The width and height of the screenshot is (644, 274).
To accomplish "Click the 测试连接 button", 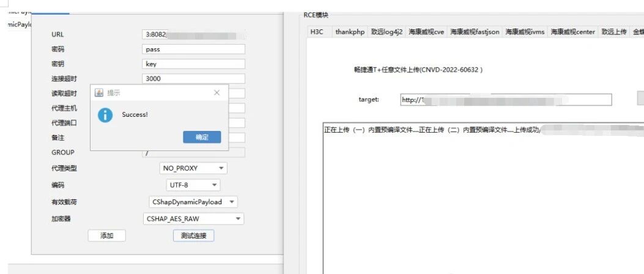I will tap(193, 236).
